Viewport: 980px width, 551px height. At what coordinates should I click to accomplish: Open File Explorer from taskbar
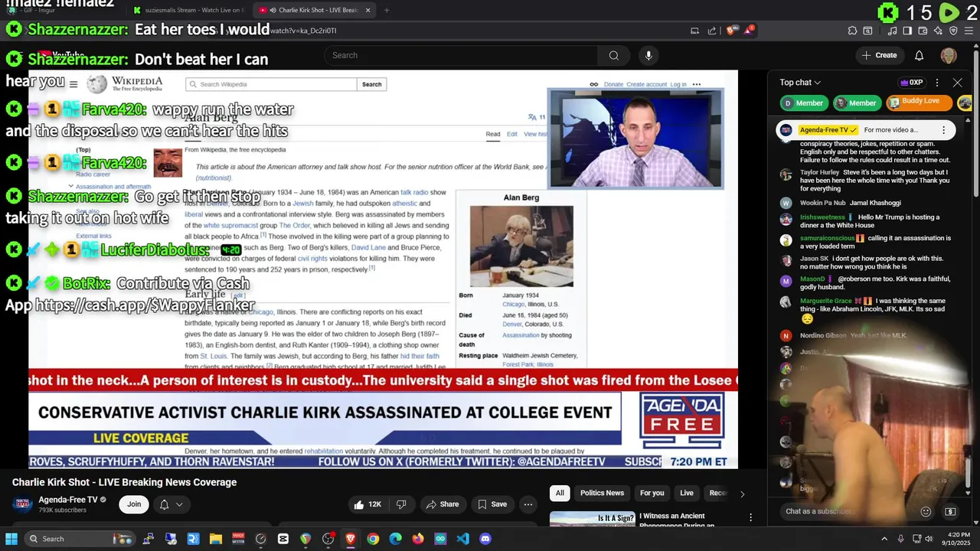click(x=216, y=539)
